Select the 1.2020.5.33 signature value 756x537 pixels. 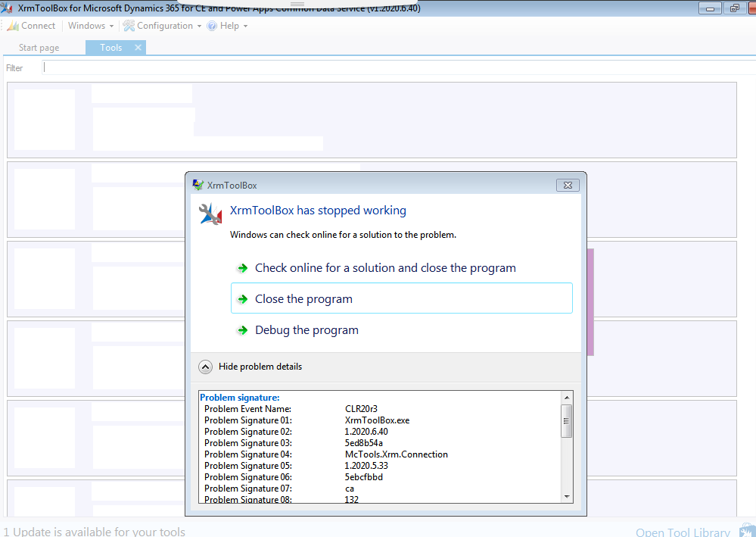366,466
